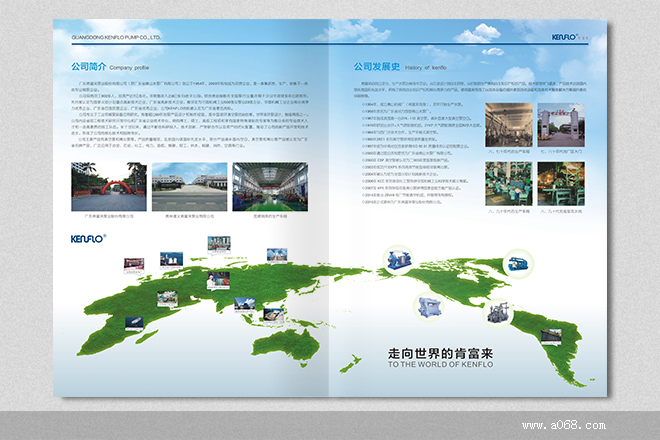Open the sepia old production workshop photo
Image resolution: width=660 pixels, height=440 pixels.
[508, 125]
